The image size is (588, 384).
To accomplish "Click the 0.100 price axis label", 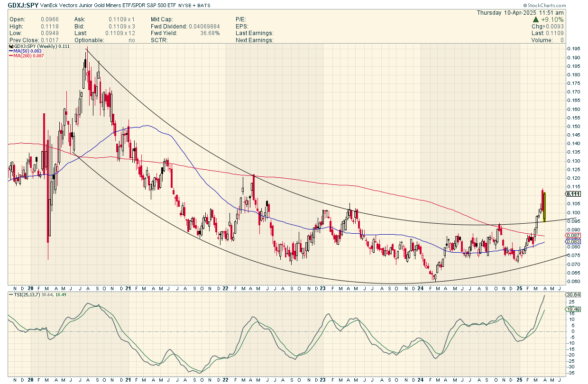I will click(573, 213).
